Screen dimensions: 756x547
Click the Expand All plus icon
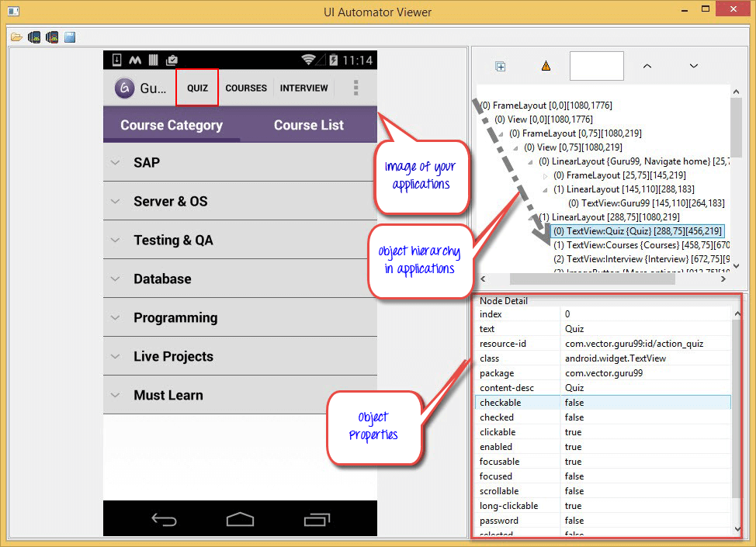(501, 67)
